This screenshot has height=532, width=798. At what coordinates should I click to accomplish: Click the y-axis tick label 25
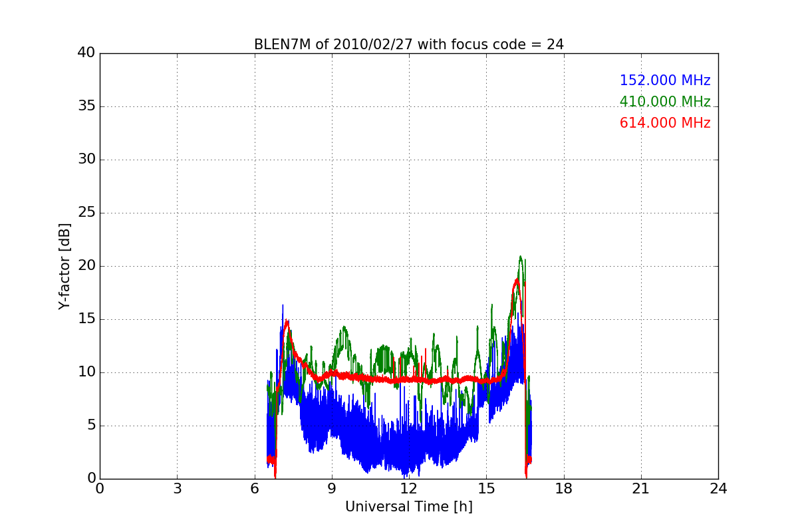[86, 213]
